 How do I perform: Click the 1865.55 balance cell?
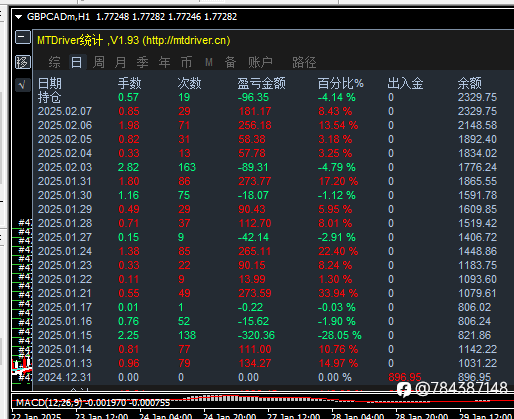[x=477, y=181]
